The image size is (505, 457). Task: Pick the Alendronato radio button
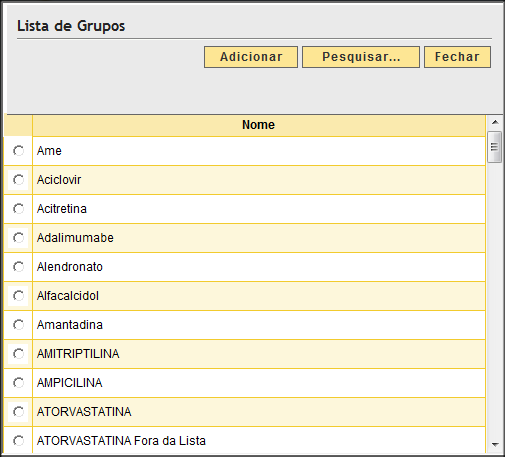[18, 267]
